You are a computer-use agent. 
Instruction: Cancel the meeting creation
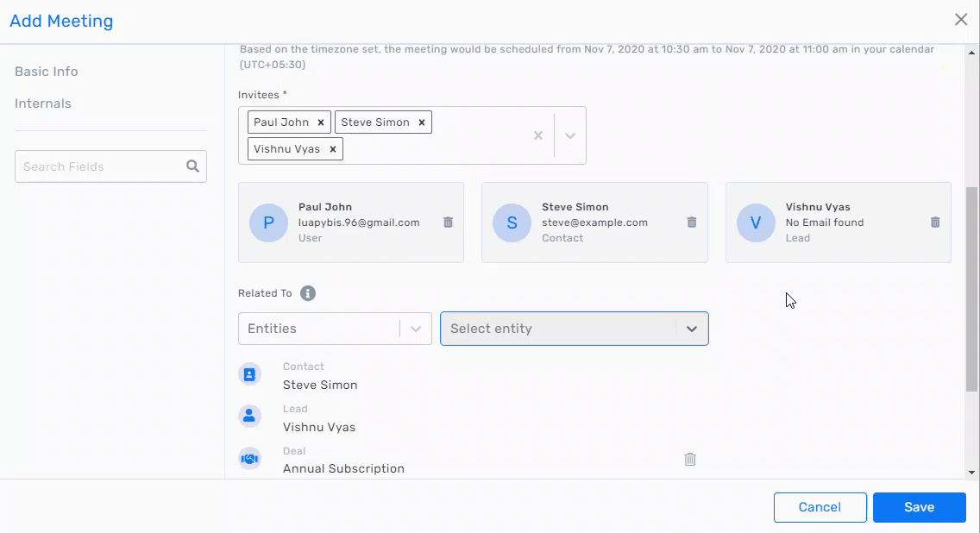820,507
